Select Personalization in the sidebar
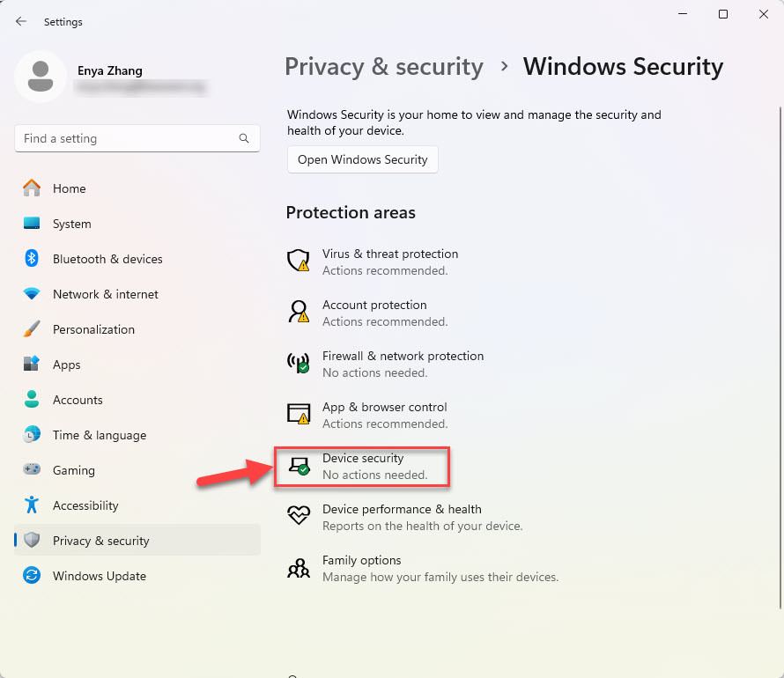This screenshot has width=784, height=678. click(93, 329)
